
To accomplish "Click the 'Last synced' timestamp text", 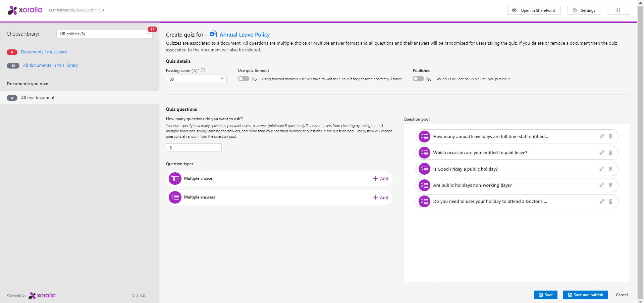I will (x=76, y=10).
